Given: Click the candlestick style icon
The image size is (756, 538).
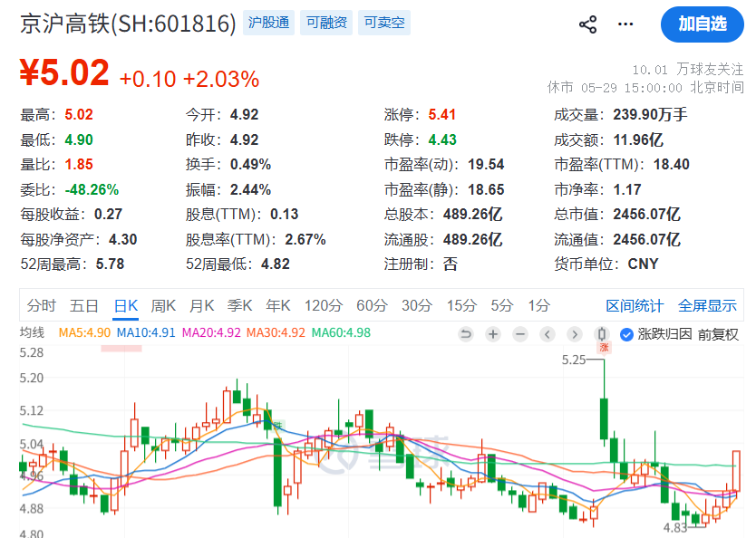Looking at the screenshot, I should coord(602,334).
